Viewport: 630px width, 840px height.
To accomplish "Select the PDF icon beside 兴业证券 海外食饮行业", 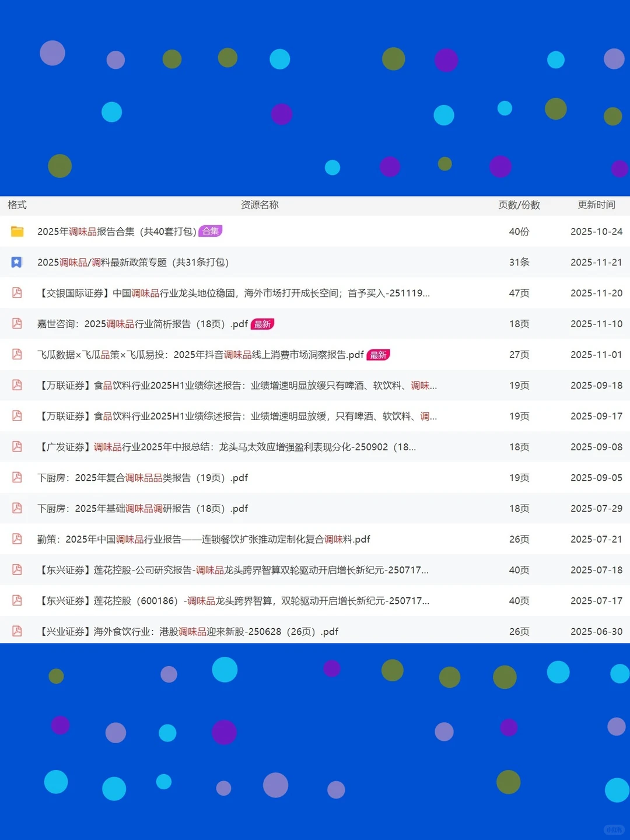I will tap(16, 631).
